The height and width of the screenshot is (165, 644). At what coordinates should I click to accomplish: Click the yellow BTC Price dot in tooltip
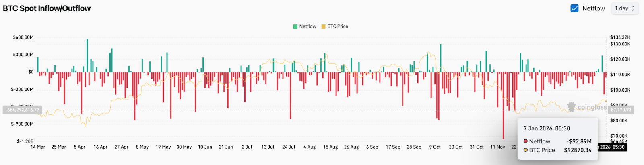click(526, 150)
